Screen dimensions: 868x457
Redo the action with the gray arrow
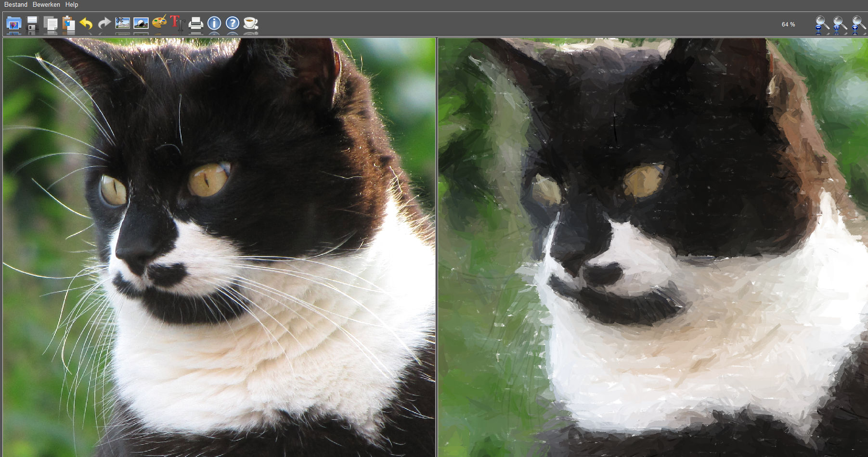tap(104, 24)
